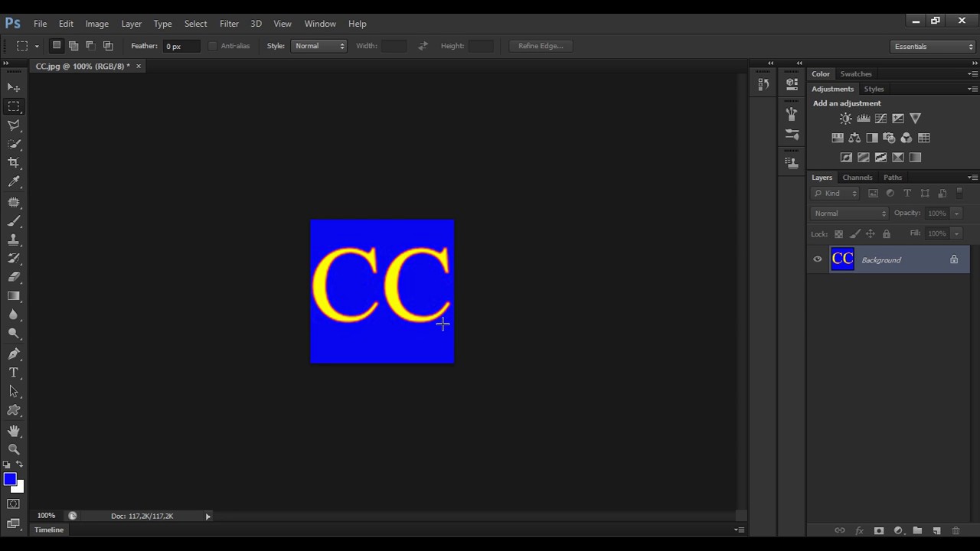Toggle Lock position
Viewport: 980px width, 551px height.
(x=871, y=234)
